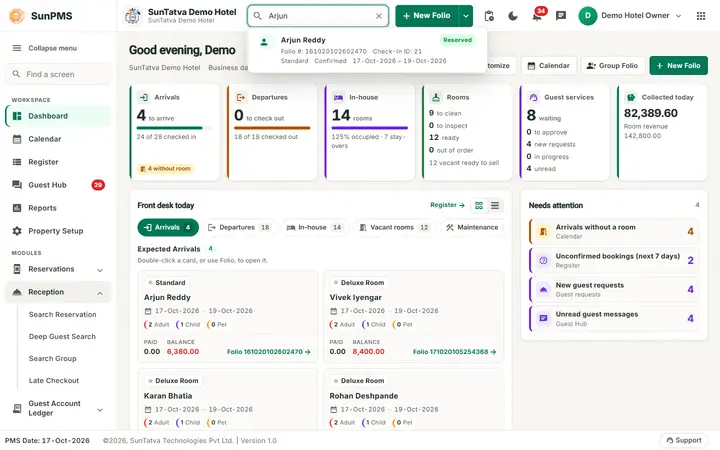Open Folio 171020105254368 link
The width and height of the screenshot is (720, 450).
pos(455,352)
